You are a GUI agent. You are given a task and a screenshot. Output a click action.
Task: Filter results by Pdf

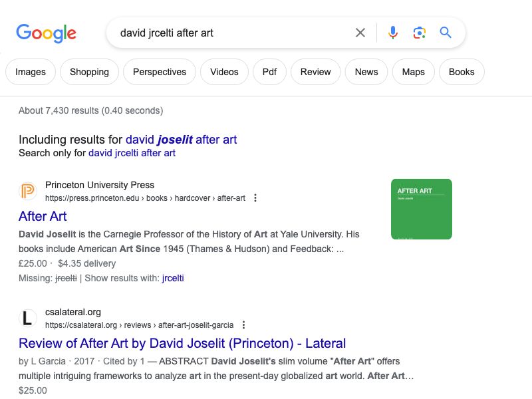[270, 72]
